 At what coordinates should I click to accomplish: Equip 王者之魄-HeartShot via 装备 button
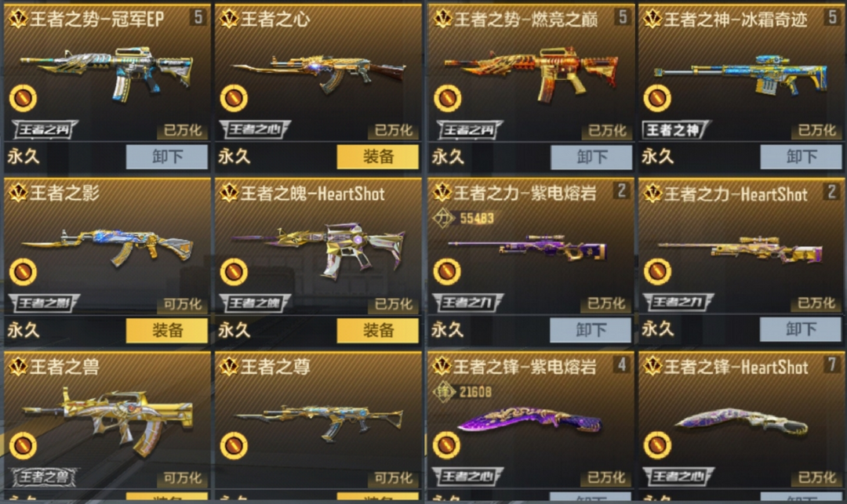tap(377, 330)
